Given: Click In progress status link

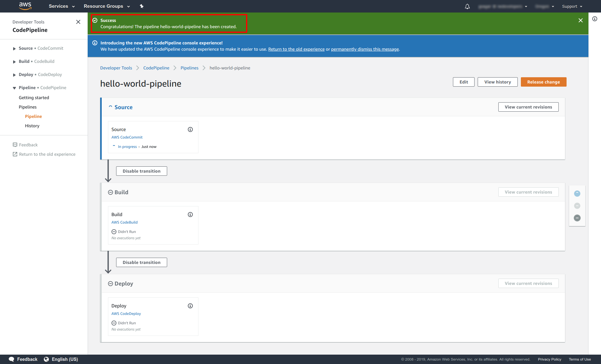Looking at the screenshot, I should tap(127, 147).
